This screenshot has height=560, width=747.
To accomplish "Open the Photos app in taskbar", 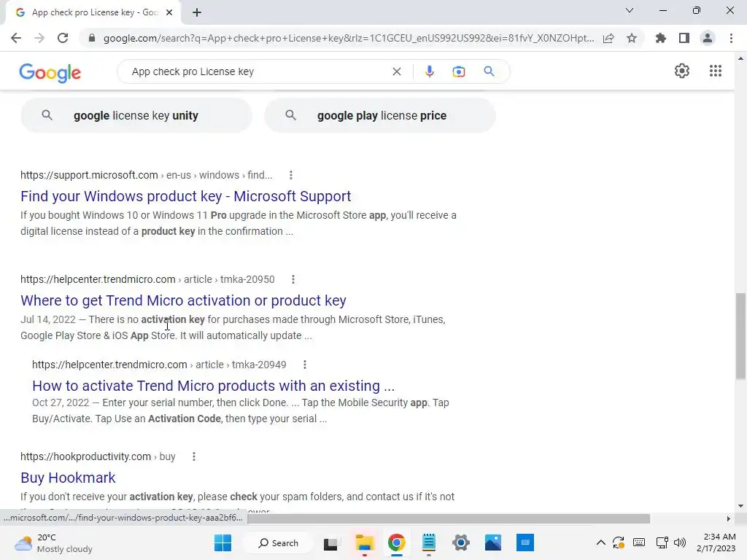I will (x=493, y=542).
